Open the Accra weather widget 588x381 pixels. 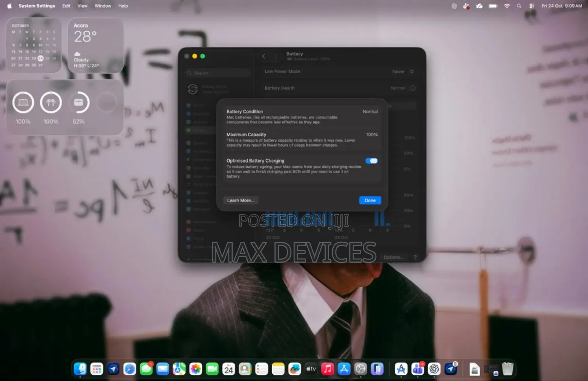click(96, 45)
